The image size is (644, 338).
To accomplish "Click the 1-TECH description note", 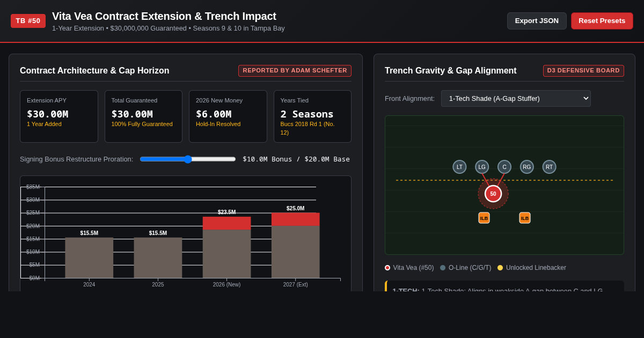I will pyautogui.click(x=504, y=286).
